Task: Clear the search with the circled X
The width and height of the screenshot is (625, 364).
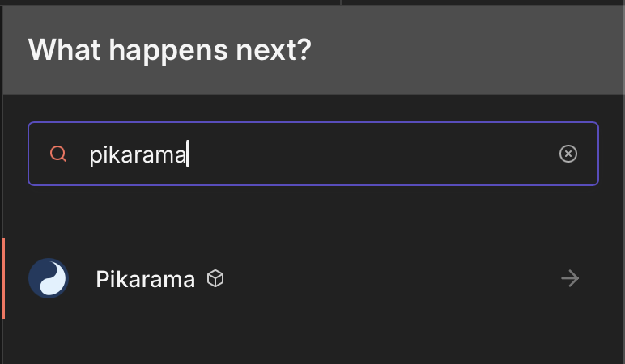Action: tap(568, 154)
